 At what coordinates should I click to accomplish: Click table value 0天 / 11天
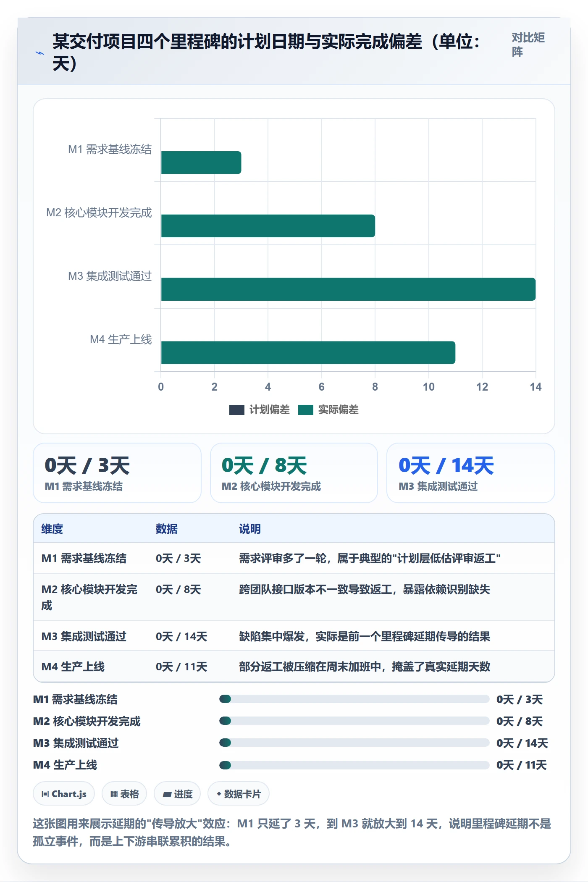click(181, 667)
